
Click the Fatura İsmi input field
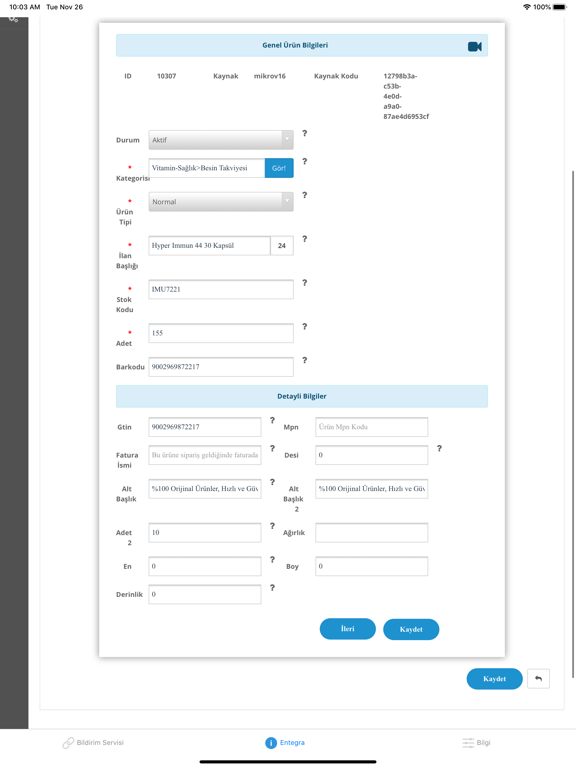click(205, 455)
